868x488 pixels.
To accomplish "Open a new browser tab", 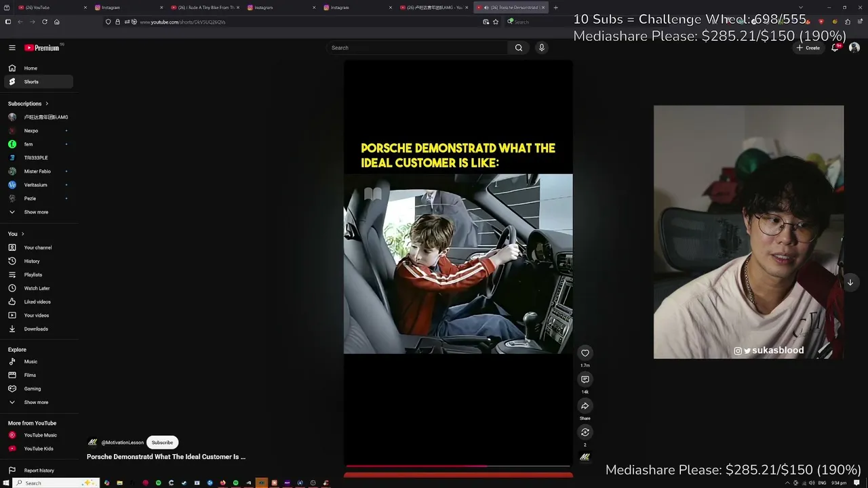I will pyautogui.click(x=555, y=7).
